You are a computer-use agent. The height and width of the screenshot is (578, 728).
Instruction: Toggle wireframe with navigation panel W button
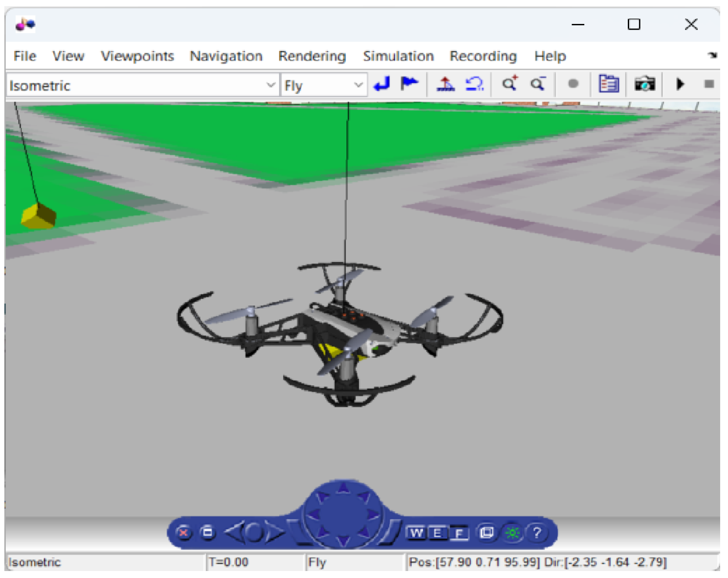(416, 533)
